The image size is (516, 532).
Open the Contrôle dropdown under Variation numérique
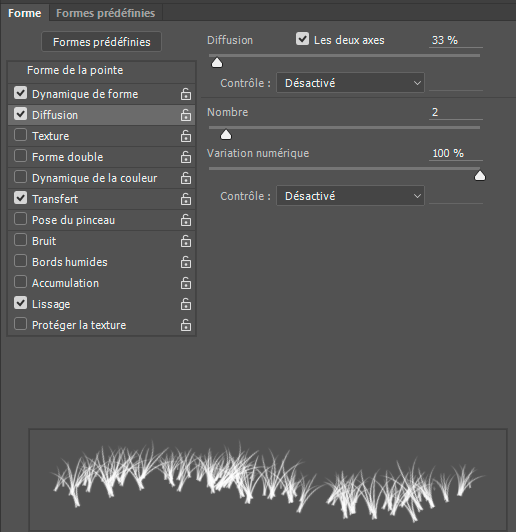point(350,195)
